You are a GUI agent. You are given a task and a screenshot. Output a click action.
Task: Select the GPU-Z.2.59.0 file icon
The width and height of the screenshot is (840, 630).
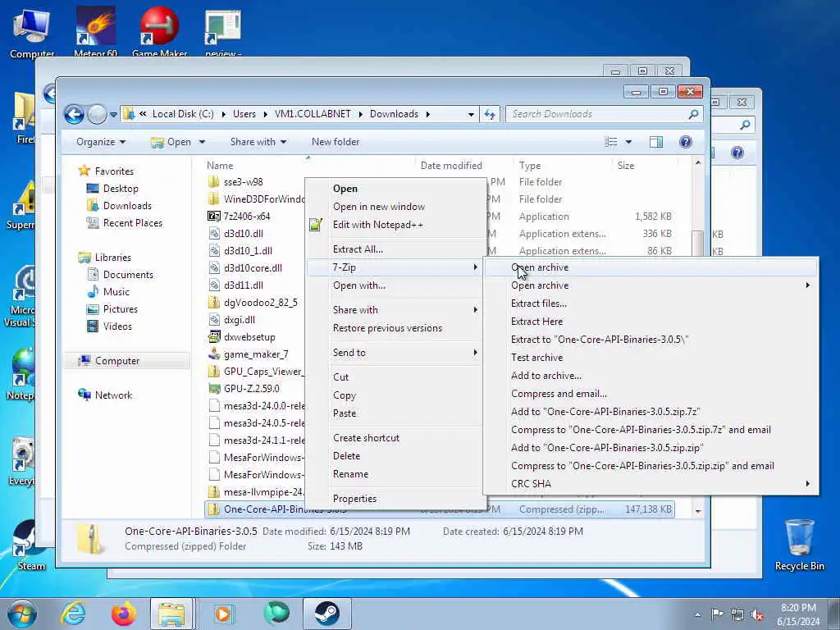pyautogui.click(x=214, y=388)
